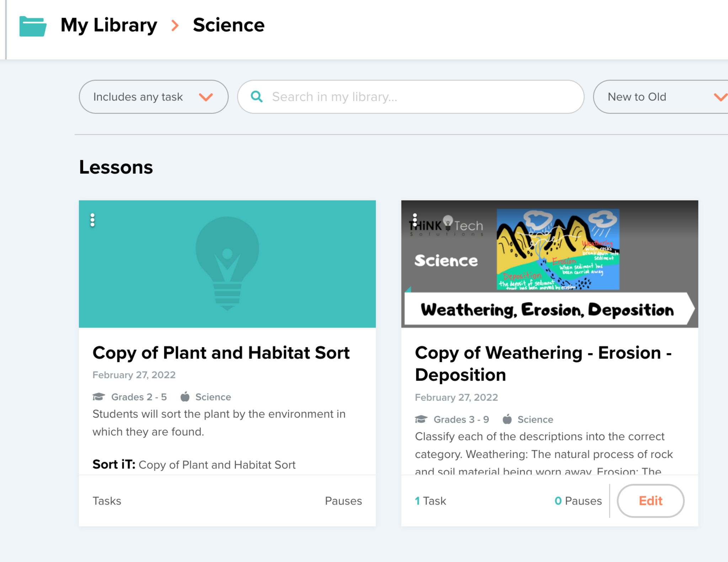
Task: Click apple icon next to Science on Weathering card
Action: 507,419
